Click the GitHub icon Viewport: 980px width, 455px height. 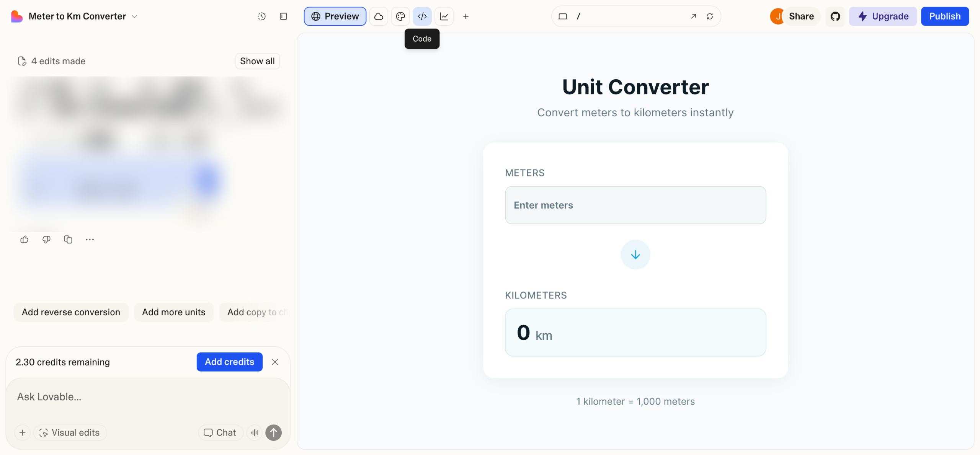[x=835, y=16]
